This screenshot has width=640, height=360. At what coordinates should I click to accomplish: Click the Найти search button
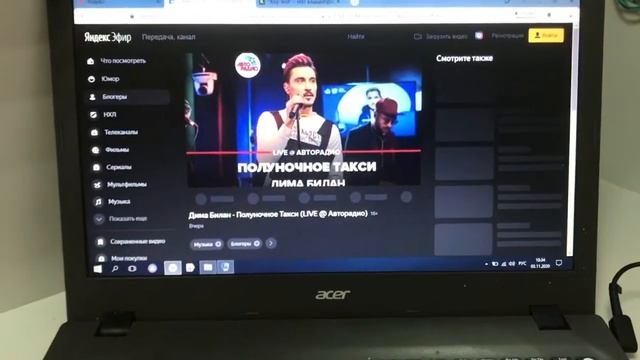pyautogui.click(x=356, y=36)
